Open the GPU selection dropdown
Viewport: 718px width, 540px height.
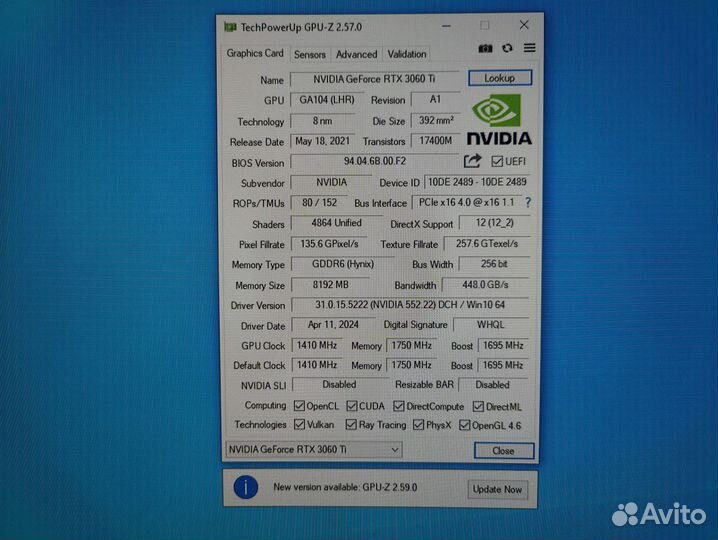(314, 450)
